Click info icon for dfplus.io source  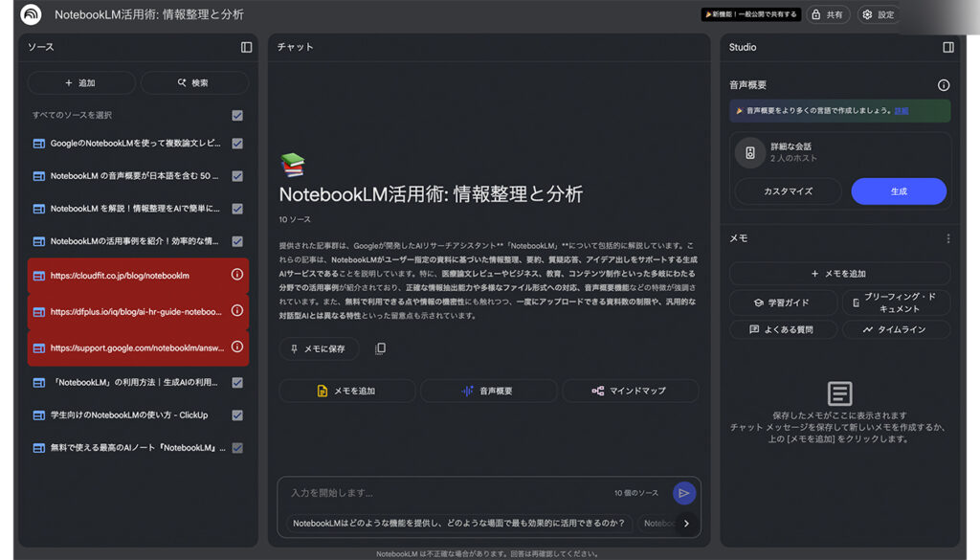pyautogui.click(x=237, y=310)
